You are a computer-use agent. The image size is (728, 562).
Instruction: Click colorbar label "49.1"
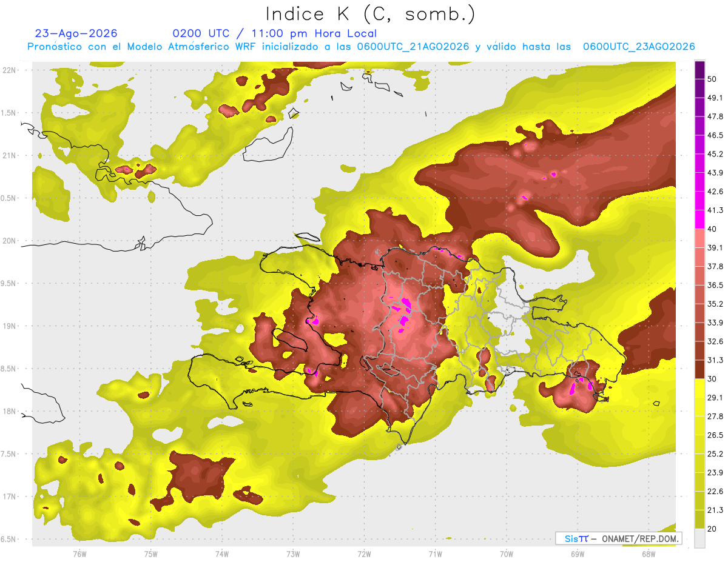click(715, 98)
